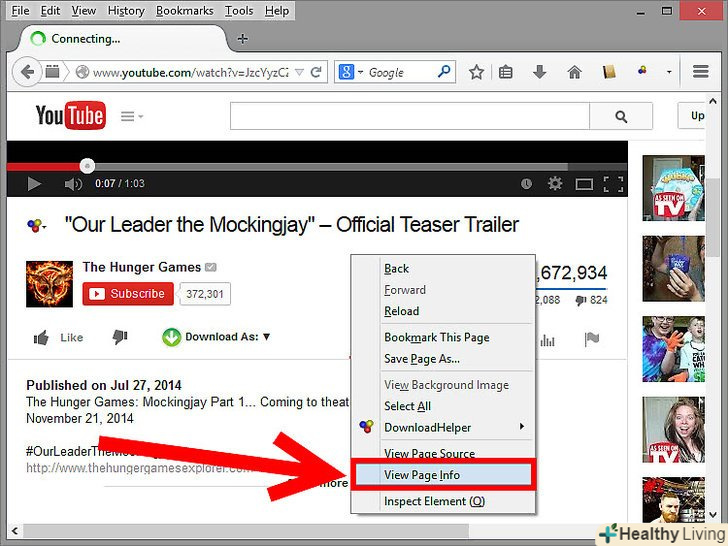Reload page using the address bar refresh icon
Viewport: 728px width, 546px height.
click(x=316, y=72)
